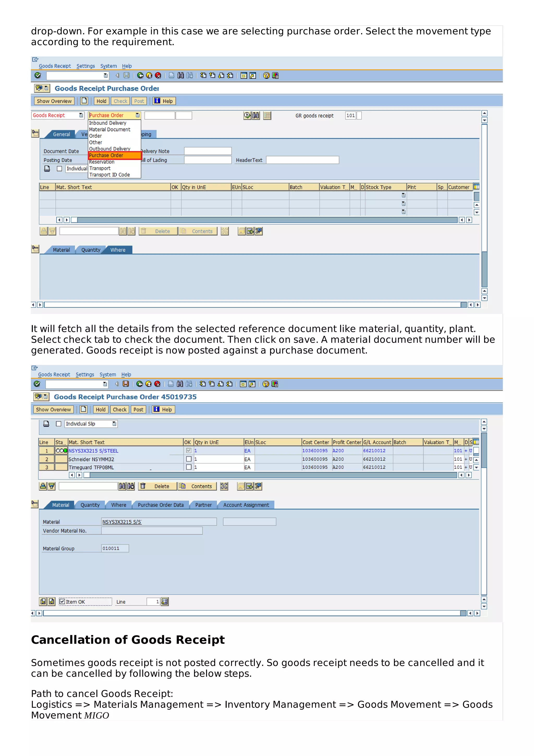The height and width of the screenshot is (756, 534).
Task: Click the printer icon beside Individual Slip
Action: (x=46, y=424)
